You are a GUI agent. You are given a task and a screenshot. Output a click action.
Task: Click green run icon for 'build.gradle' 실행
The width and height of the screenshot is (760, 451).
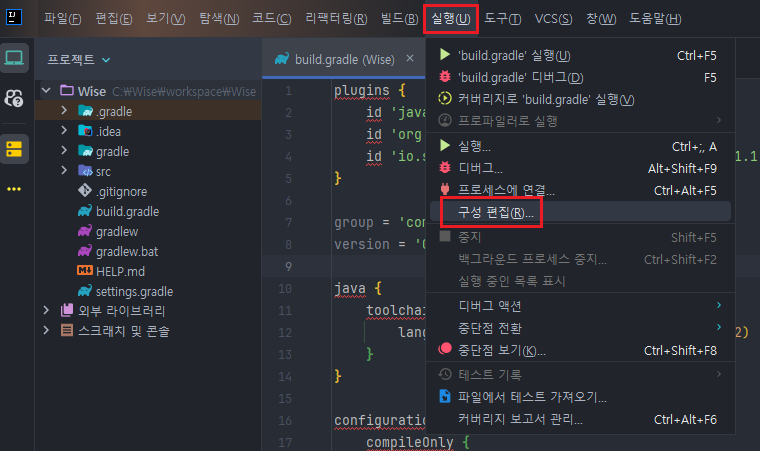[445, 54]
